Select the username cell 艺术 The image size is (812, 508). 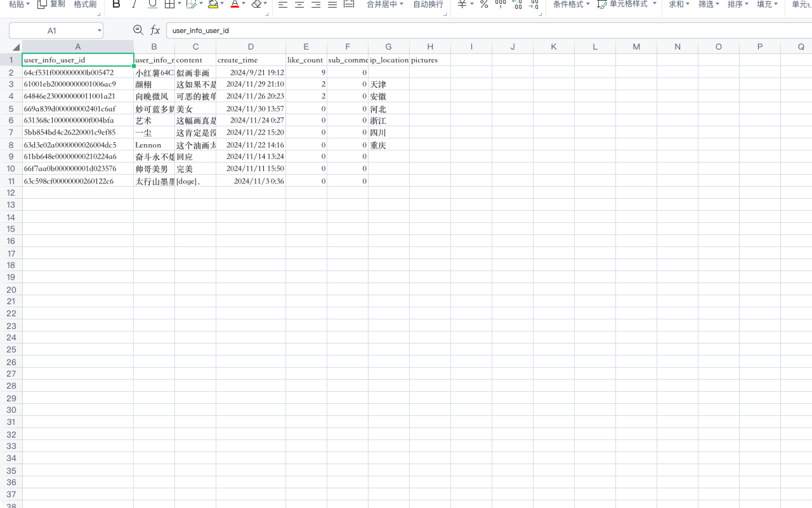tap(154, 121)
